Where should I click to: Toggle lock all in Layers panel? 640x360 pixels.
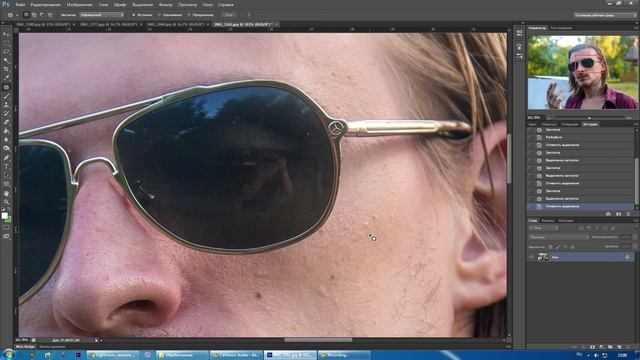click(x=573, y=247)
